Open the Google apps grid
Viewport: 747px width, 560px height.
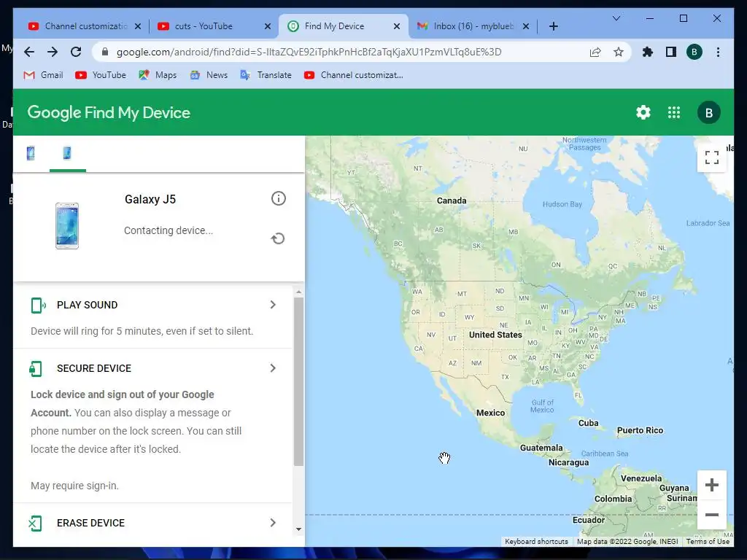coord(673,113)
